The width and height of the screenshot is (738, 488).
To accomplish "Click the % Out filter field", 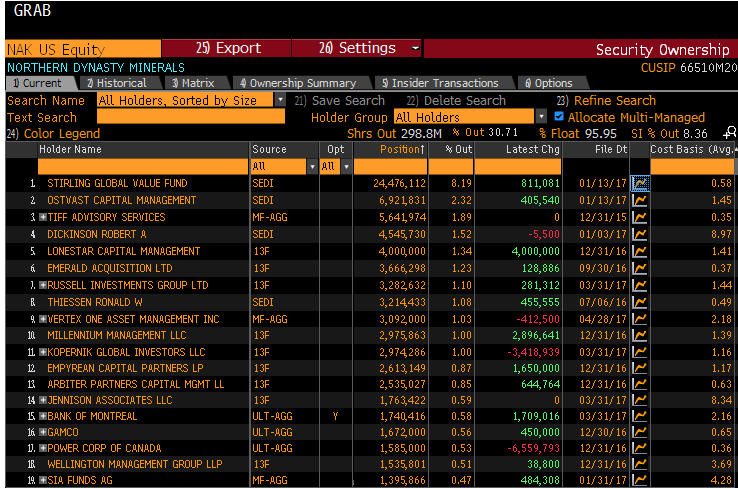I will pyautogui.click(x=451, y=167).
